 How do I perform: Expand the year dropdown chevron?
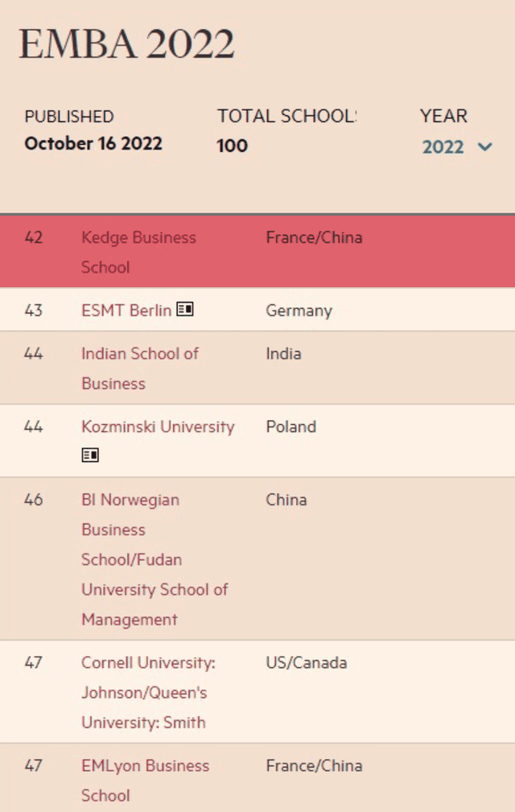pyautogui.click(x=485, y=146)
